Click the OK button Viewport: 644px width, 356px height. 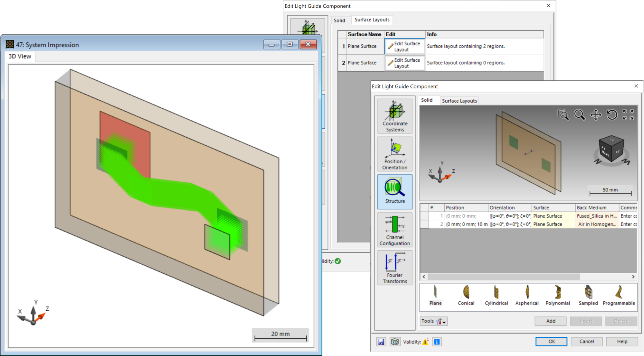pos(551,342)
